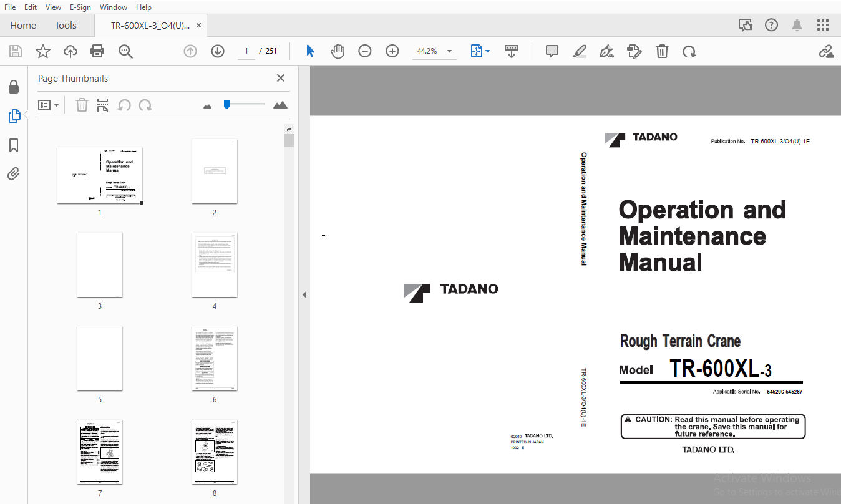The width and height of the screenshot is (841, 504).
Task: Select the Highlight text tool
Action: point(580,51)
